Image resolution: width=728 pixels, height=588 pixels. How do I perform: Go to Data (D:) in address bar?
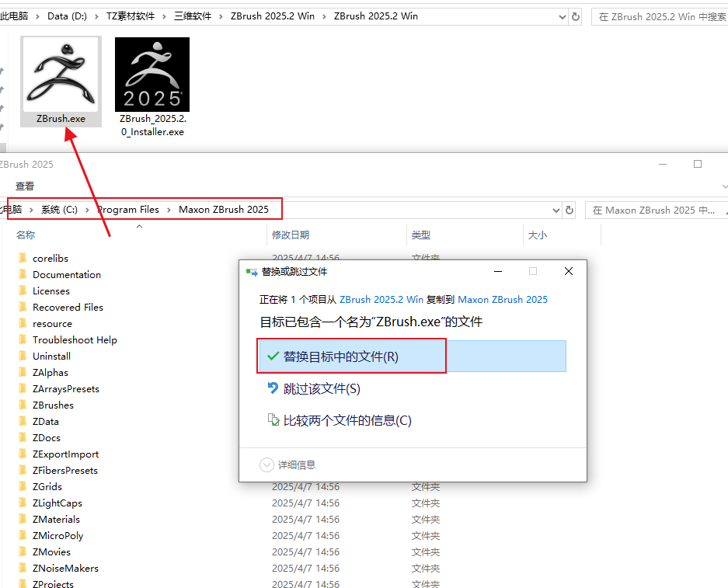click(x=67, y=16)
